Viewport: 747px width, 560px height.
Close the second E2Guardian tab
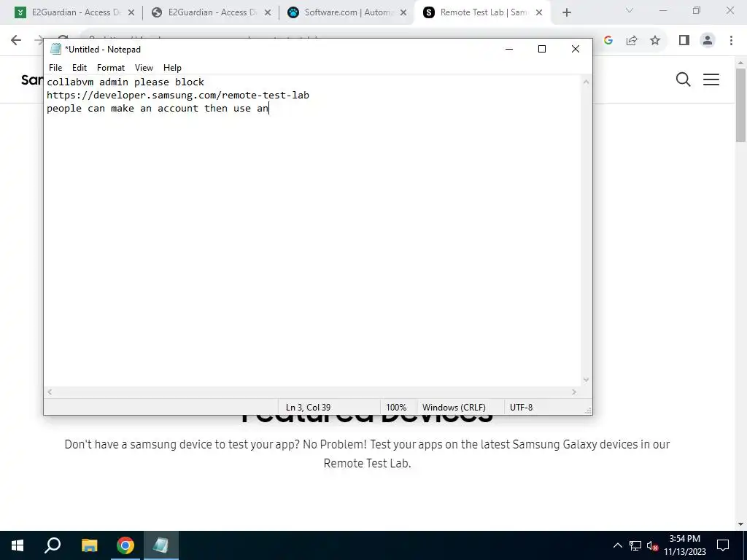pos(268,13)
